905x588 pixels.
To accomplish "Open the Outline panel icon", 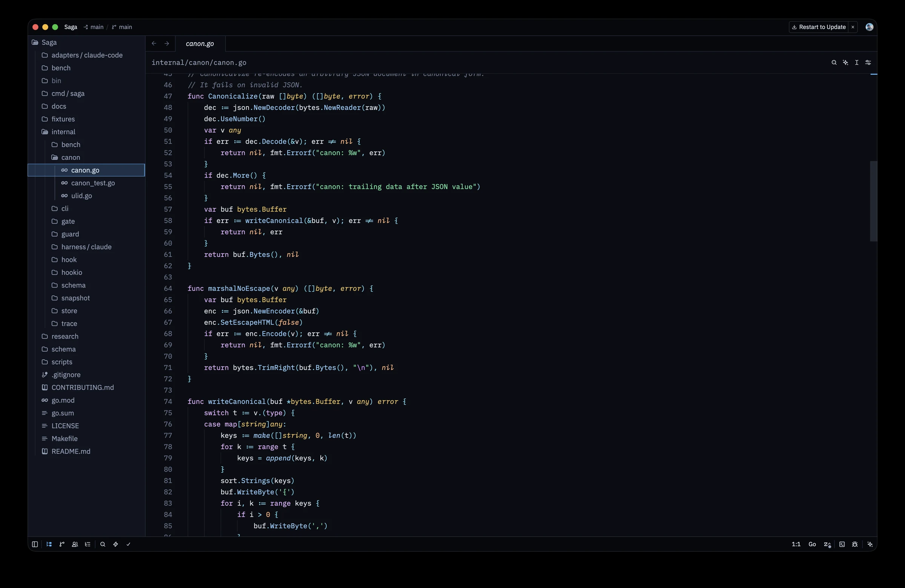I will click(x=88, y=544).
